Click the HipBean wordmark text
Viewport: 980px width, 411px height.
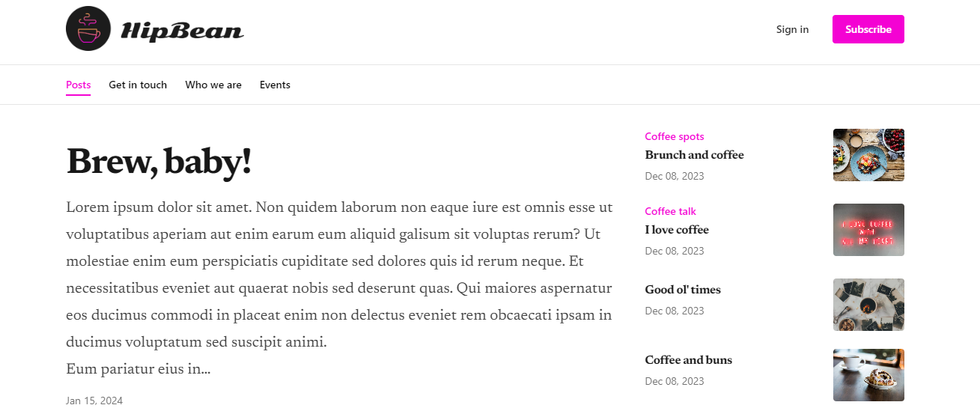[x=182, y=31]
